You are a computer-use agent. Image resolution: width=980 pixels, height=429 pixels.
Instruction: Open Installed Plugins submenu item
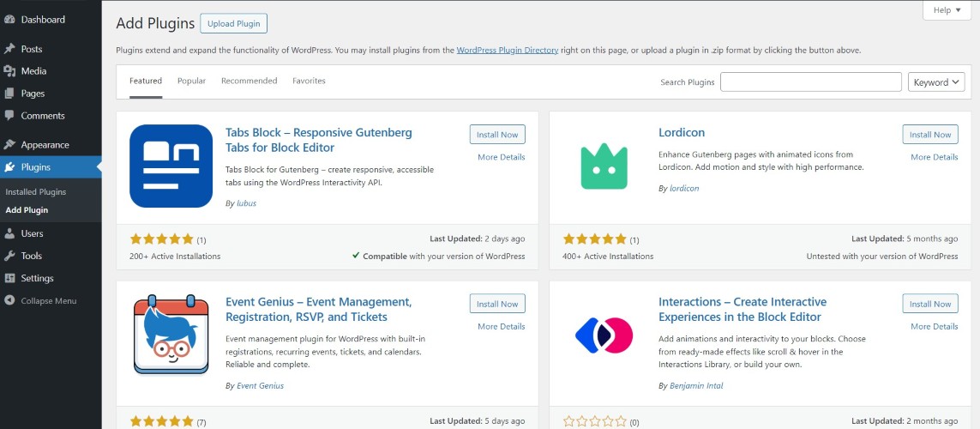[x=35, y=192]
